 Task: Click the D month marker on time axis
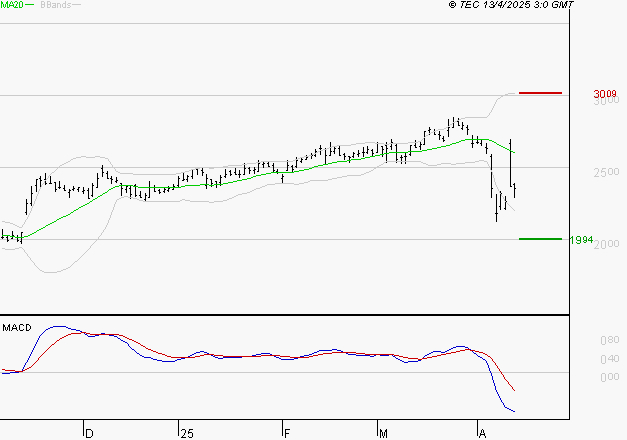pyautogui.click(x=89, y=434)
